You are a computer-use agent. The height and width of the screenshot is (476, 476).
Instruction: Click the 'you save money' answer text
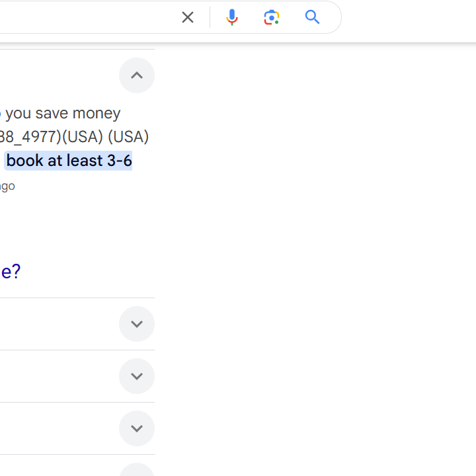[x=63, y=113]
